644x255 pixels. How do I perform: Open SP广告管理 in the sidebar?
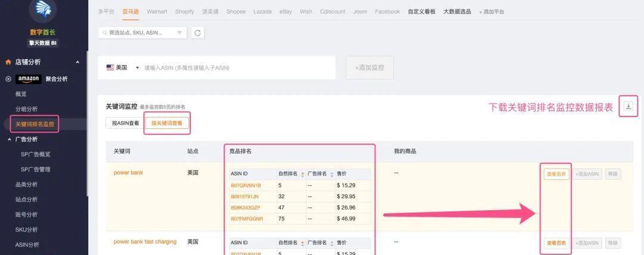click(35, 170)
